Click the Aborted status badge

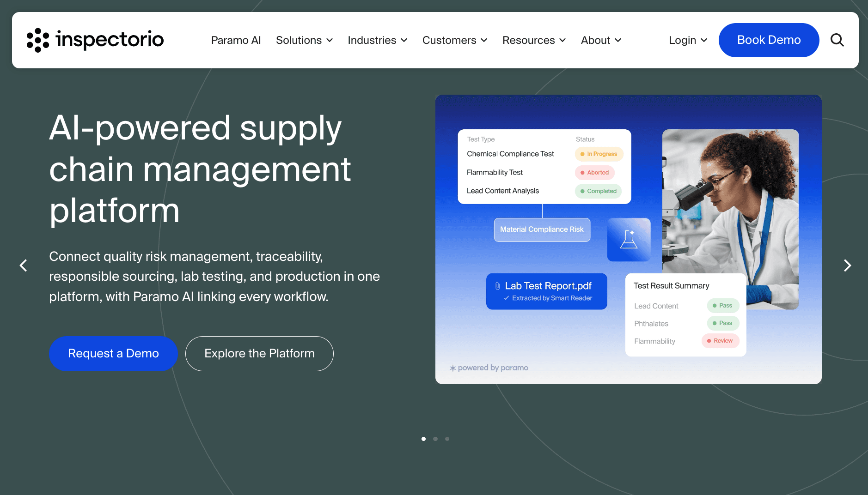[595, 172]
